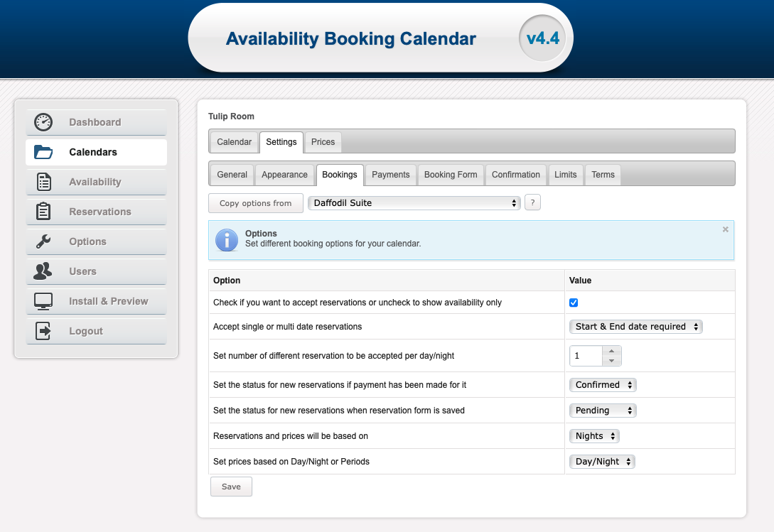Open Availability via its document icon

44,182
